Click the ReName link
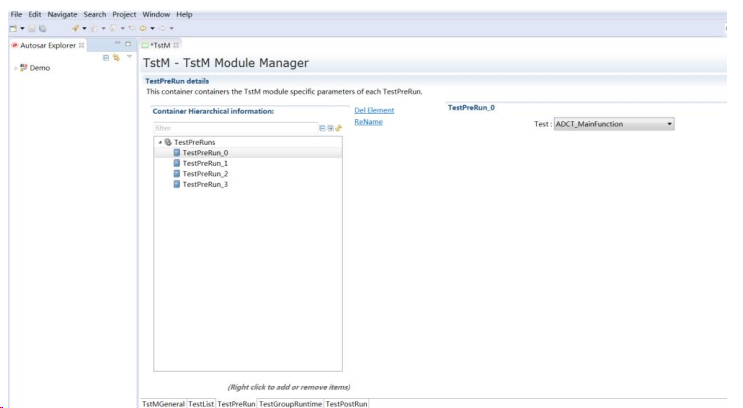The height and width of the screenshot is (408, 743). pos(369,122)
